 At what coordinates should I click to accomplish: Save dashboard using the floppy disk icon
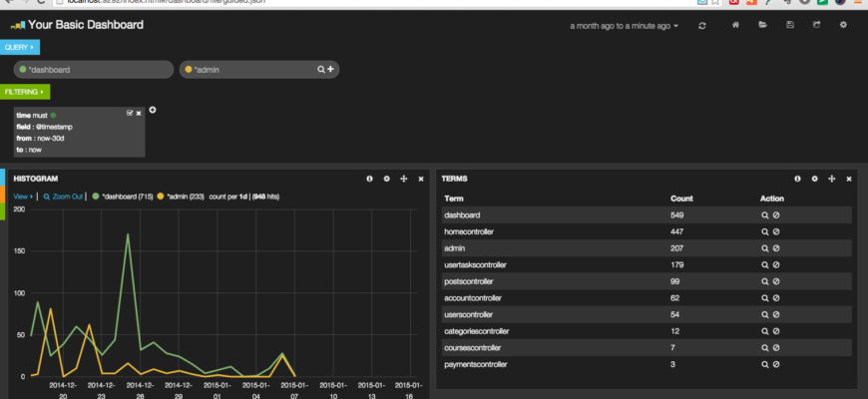[x=790, y=25]
